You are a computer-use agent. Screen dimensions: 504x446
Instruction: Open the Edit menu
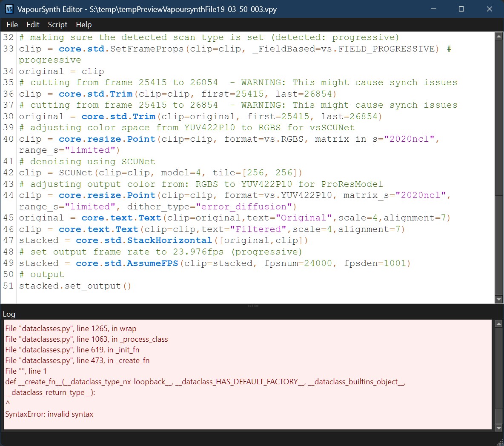pos(33,25)
